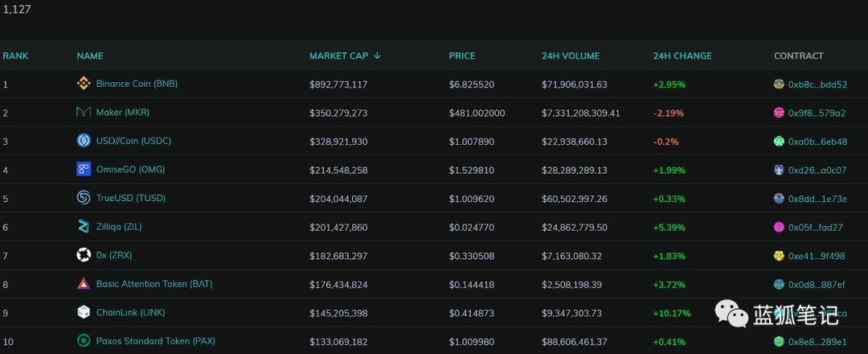
Task: Sort by the Price column header
Action: pos(462,56)
